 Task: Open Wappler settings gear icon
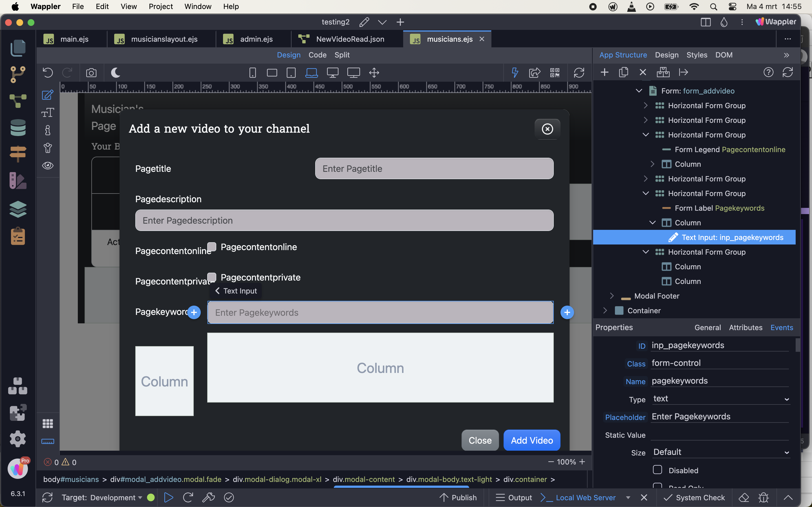18,439
